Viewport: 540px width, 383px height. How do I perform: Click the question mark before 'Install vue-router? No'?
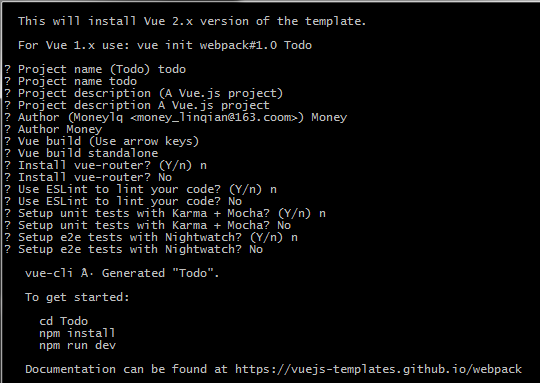(x=8, y=177)
